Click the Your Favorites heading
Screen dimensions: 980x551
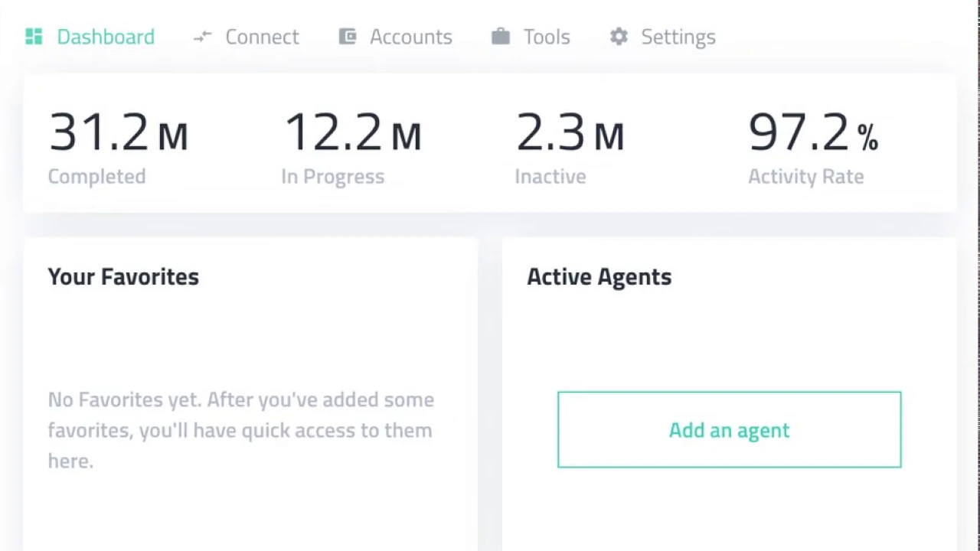click(x=123, y=277)
